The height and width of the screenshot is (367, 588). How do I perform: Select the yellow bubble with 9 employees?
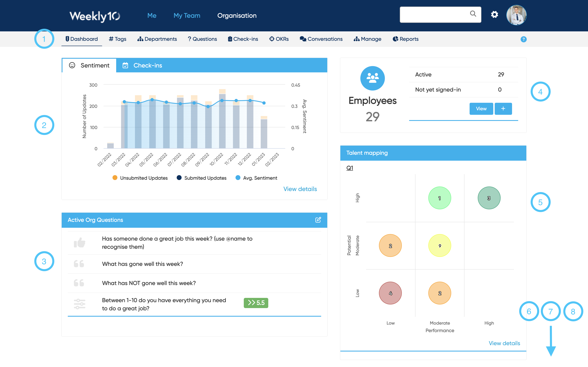pyautogui.click(x=439, y=246)
